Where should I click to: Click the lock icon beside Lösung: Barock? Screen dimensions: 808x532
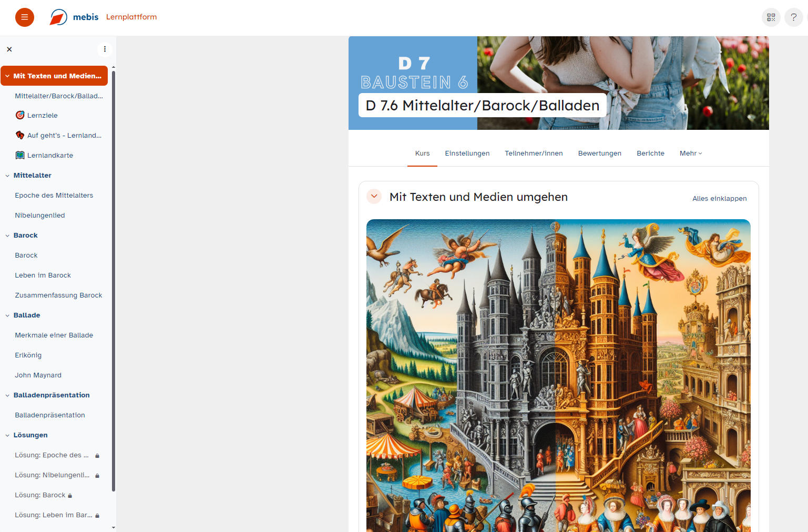[x=70, y=496]
